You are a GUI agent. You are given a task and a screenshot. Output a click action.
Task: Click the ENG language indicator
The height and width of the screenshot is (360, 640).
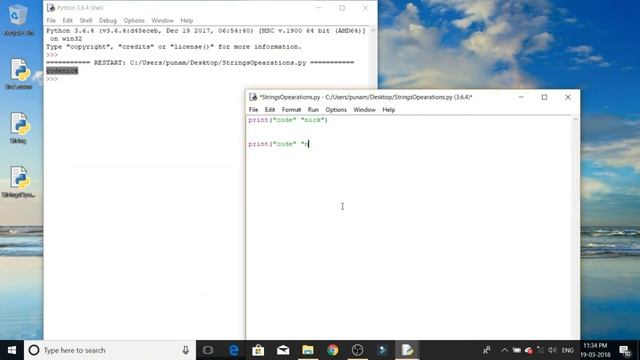pos(567,350)
